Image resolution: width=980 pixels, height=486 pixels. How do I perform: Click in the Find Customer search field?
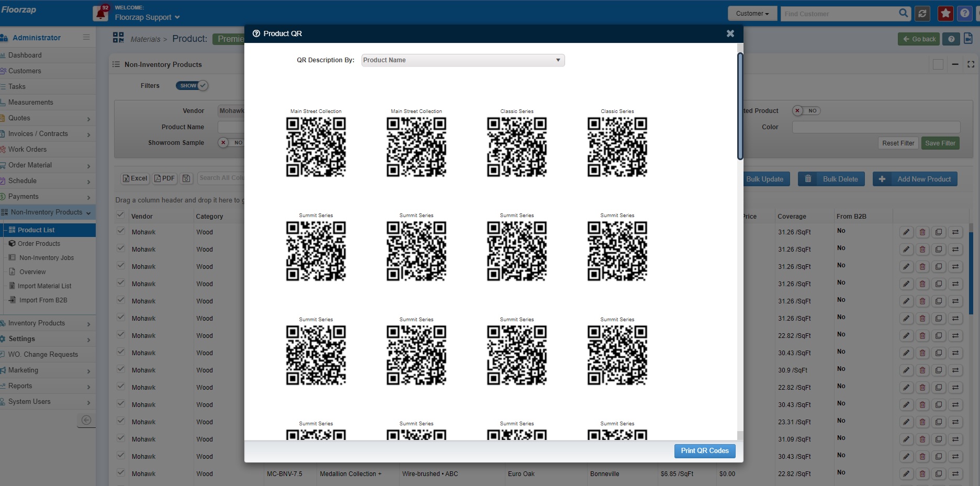[839, 14]
